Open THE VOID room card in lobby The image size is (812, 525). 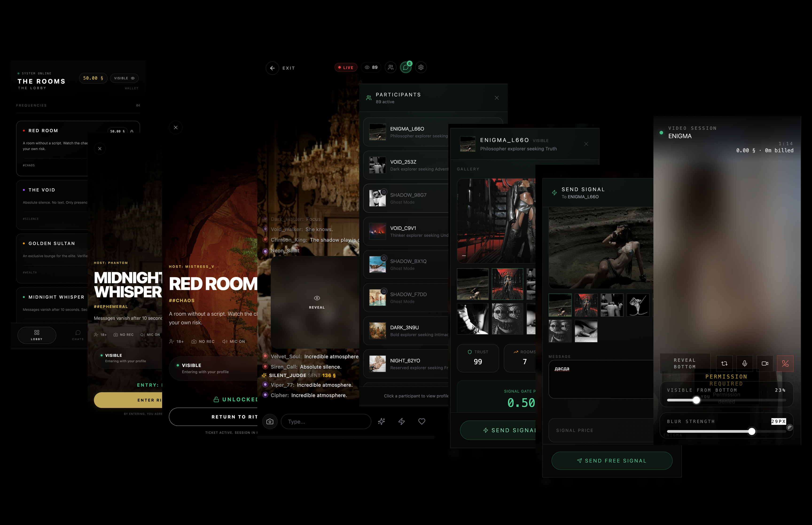[x=52, y=205]
